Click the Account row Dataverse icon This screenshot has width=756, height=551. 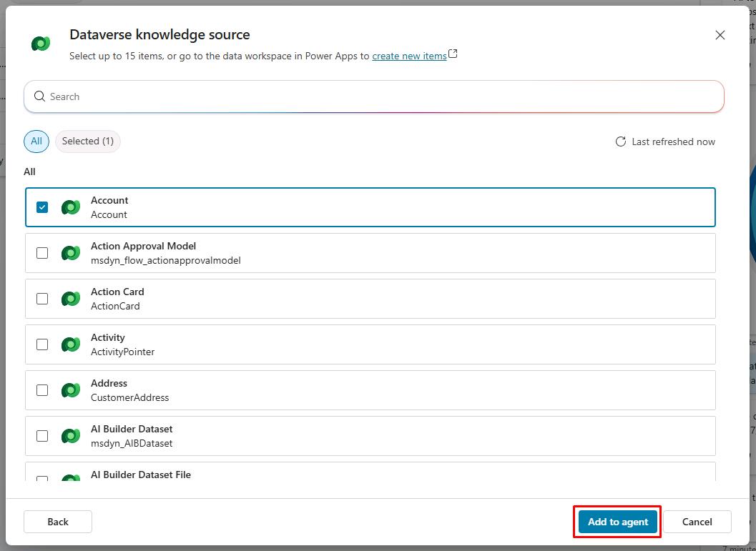click(70, 207)
